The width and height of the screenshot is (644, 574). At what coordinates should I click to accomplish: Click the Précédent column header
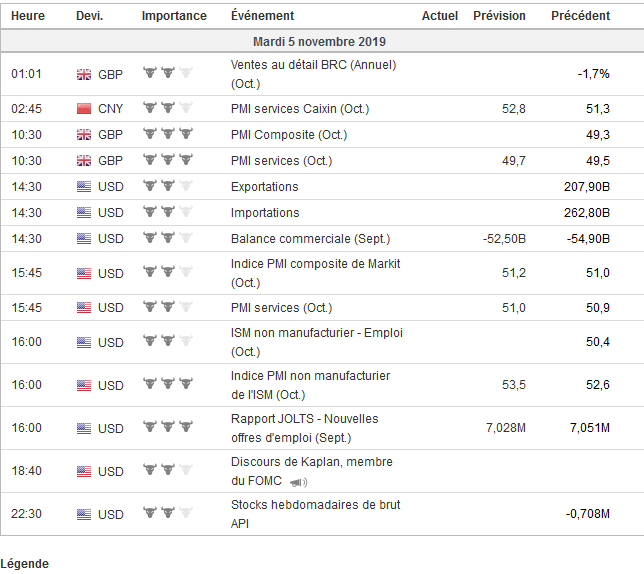pos(580,16)
